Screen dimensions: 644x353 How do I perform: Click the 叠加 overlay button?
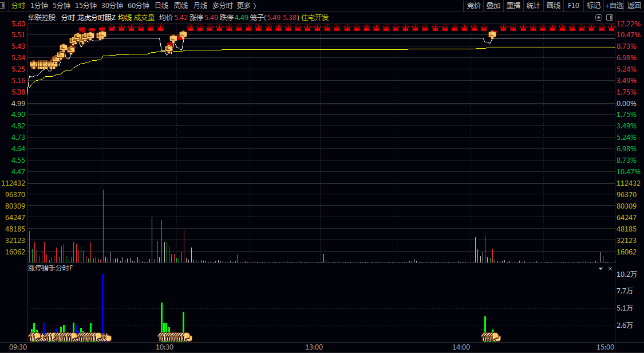point(493,5)
